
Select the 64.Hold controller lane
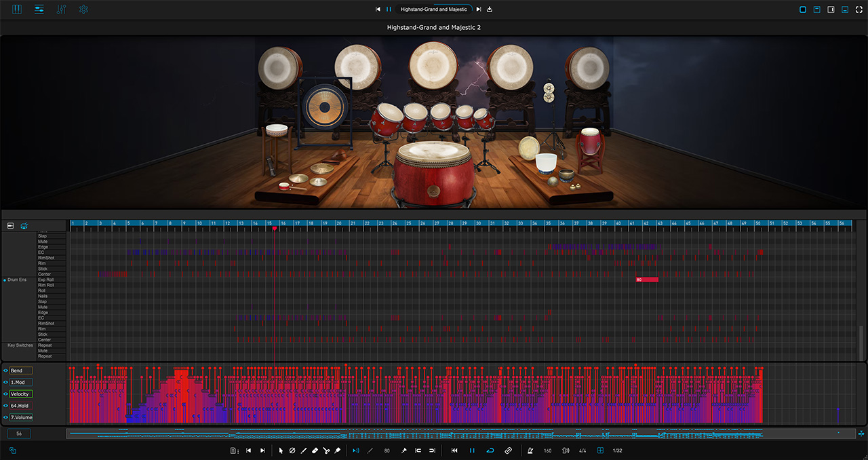(x=21, y=406)
